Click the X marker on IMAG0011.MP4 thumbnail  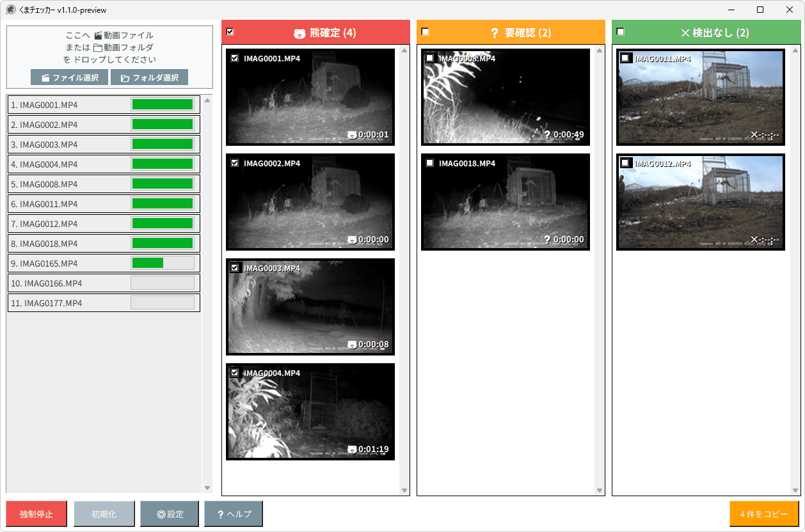[754, 135]
